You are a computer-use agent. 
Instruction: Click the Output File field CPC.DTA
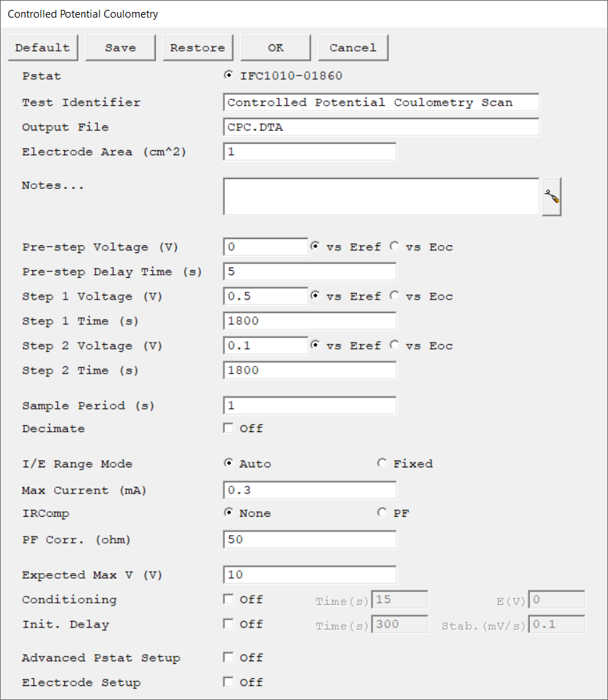tap(381, 127)
